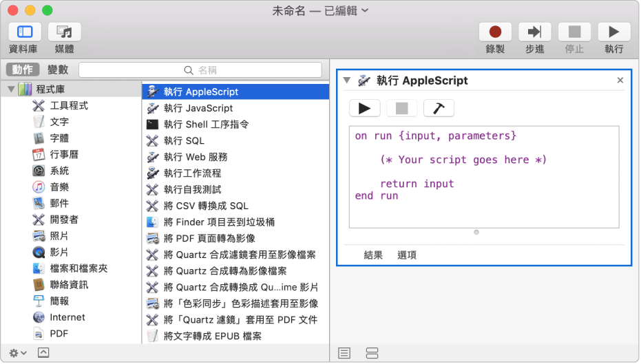The height and width of the screenshot is (364, 641).
Task: Run the workflow with 執行 toolbar button
Action: pyautogui.click(x=613, y=32)
